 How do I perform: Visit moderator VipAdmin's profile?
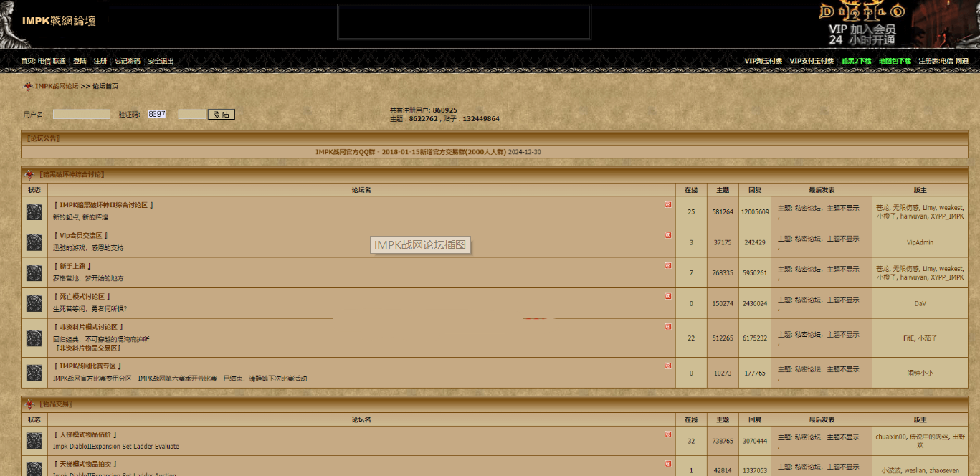[920, 242]
